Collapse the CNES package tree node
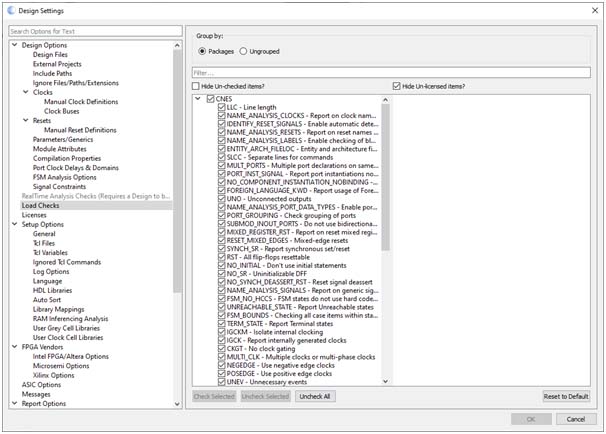606x434 pixels. 198,98
